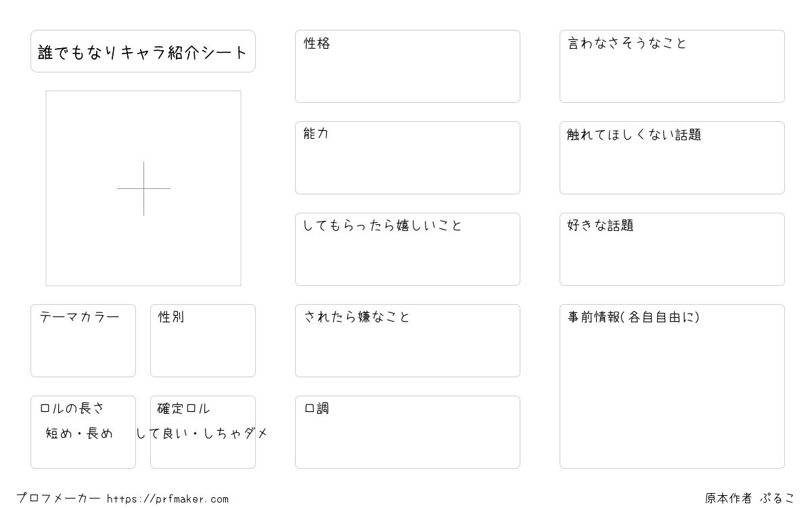Viewport: 812px width, 508px height.
Task: Click the テーマカラー color box
Action: [x=83, y=341]
